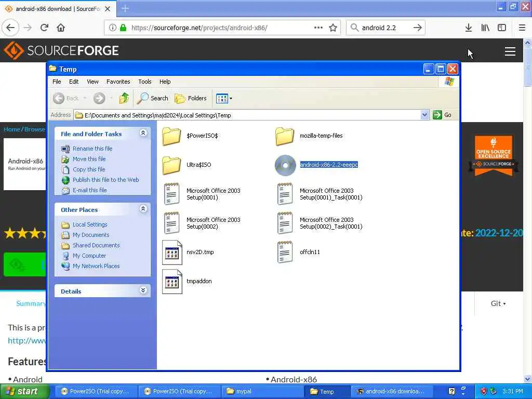Viewport: 532px width, 399px height.
Task: Open the Forward button history dropdown arrow
Action: point(111,98)
